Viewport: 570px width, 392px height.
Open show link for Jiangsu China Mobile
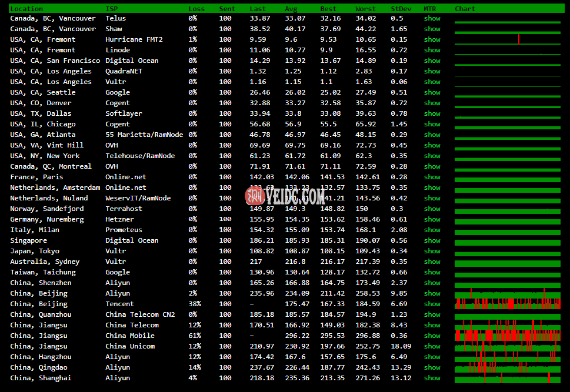(432, 336)
